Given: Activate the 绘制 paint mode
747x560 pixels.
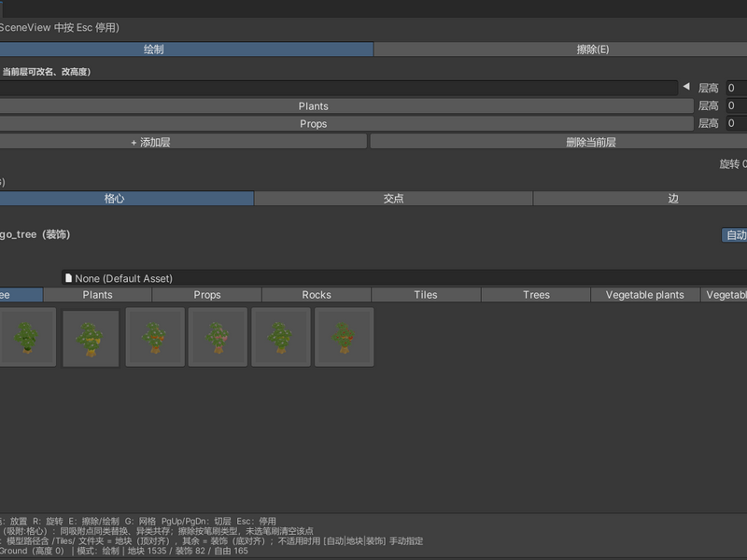Looking at the screenshot, I should pos(186,49).
